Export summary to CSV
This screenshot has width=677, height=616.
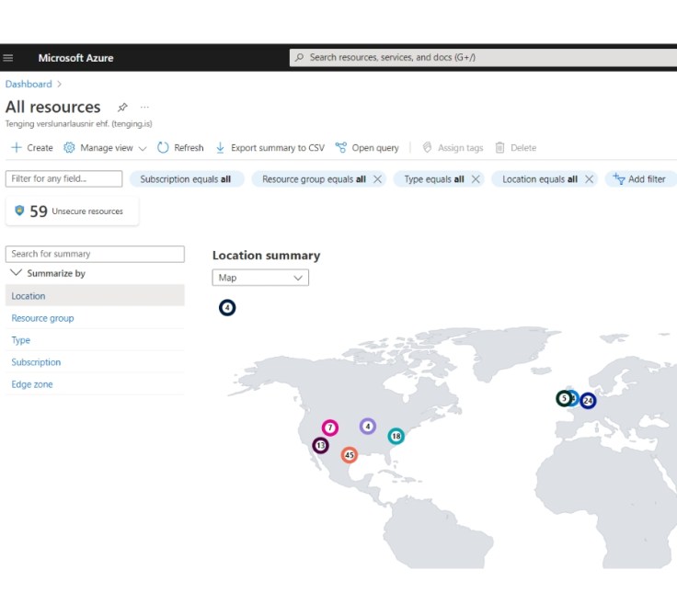click(x=270, y=148)
